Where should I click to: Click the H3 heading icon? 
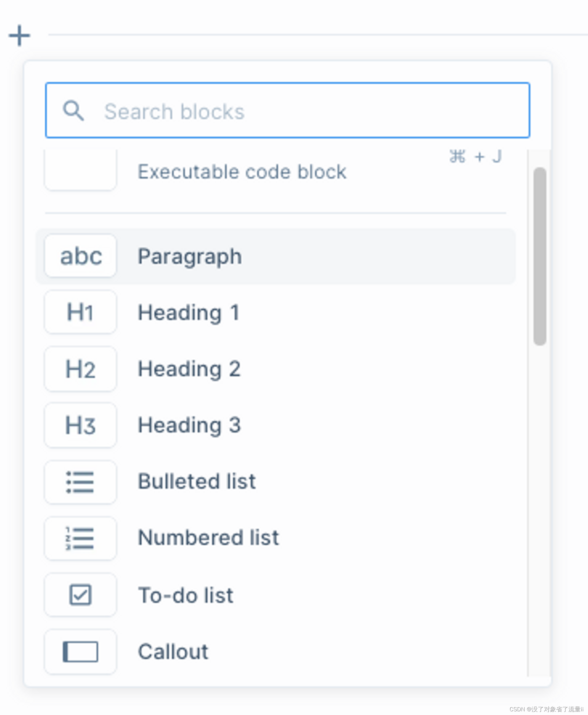coord(81,425)
